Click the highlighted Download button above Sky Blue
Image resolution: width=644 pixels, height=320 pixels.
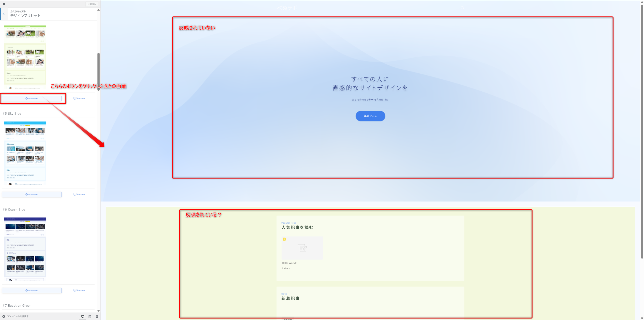click(32, 98)
